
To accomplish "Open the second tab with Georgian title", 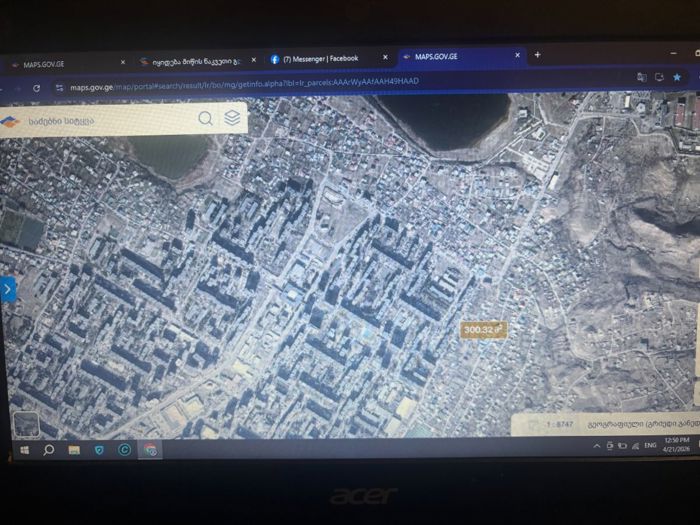I will [x=195, y=61].
